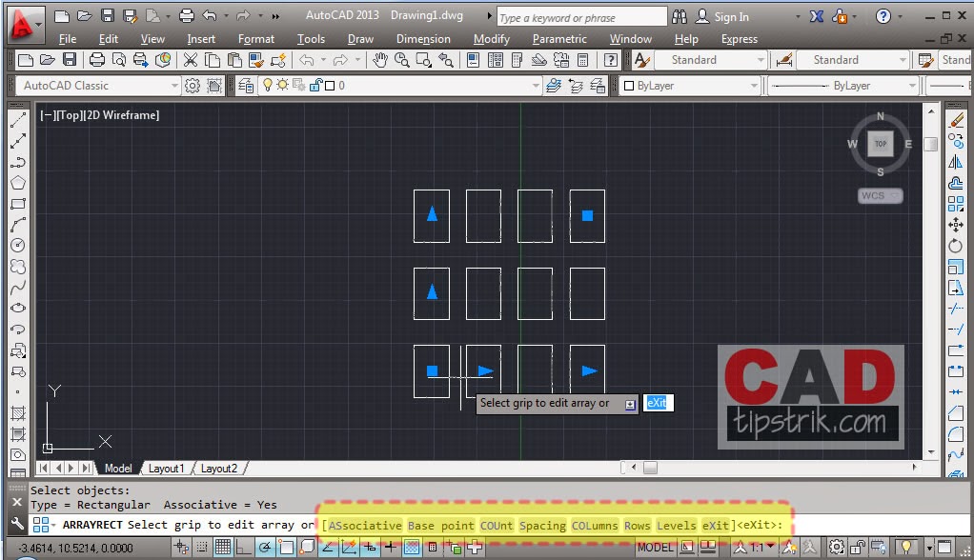Open the Modify menu
This screenshot has width=974, height=560.
click(x=492, y=38)
